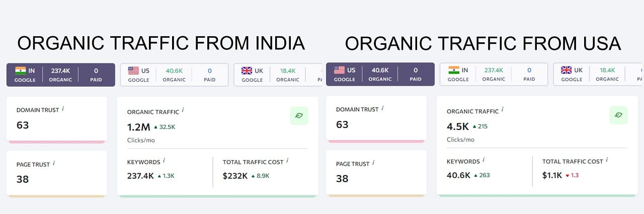644x214 pixels.
Task: Switch to UK Google tab in right panel
Action: [x=598, y=74]
